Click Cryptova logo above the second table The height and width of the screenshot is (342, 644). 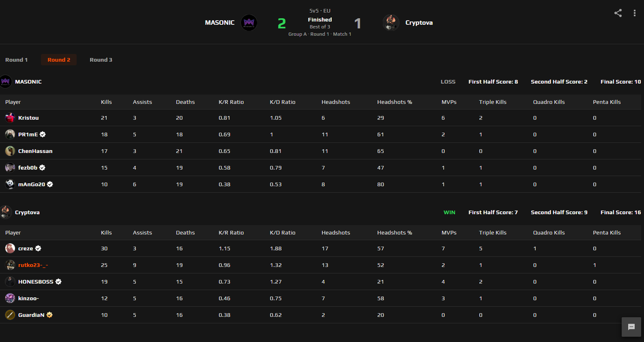[x=6, y=212]
